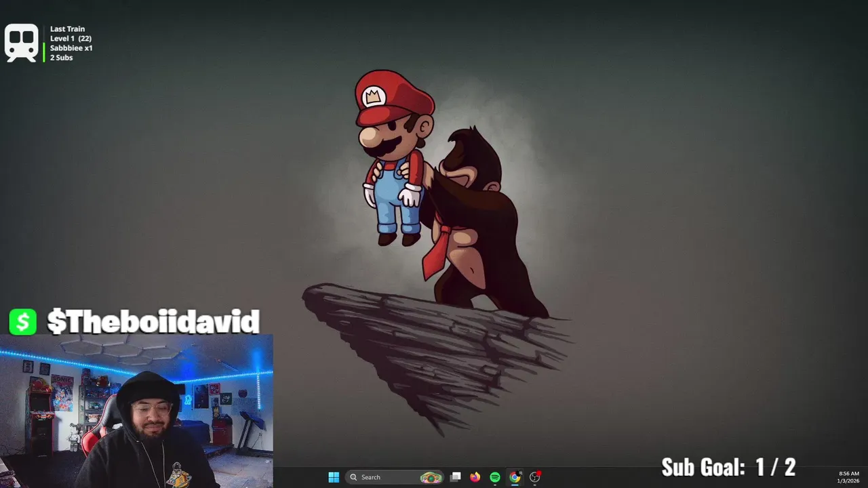Image resolution: width=868 pixels, height=488 pixels.
Task: Click the Last Train overlay icon
Action: pyautogui.click(x=21, y=43)
